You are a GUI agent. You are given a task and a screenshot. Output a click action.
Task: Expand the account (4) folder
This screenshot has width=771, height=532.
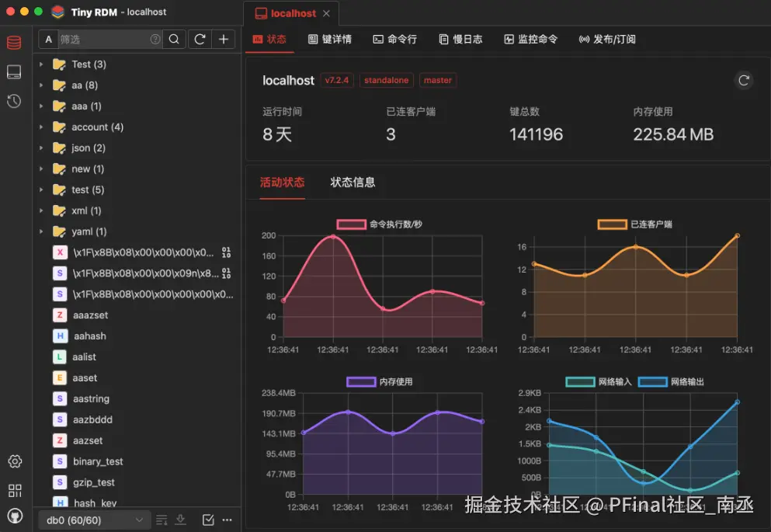[41, 127]
